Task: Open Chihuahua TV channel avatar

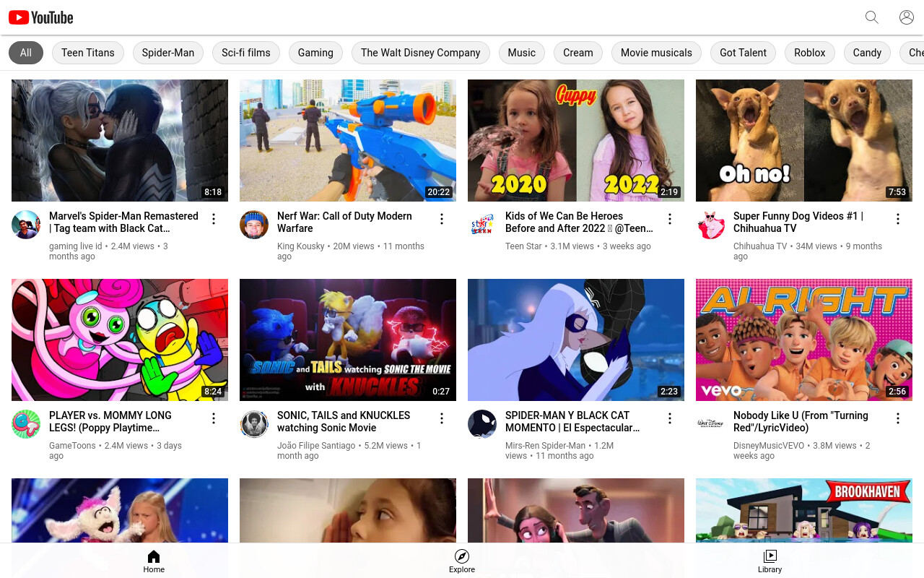Action: point(710,225)
